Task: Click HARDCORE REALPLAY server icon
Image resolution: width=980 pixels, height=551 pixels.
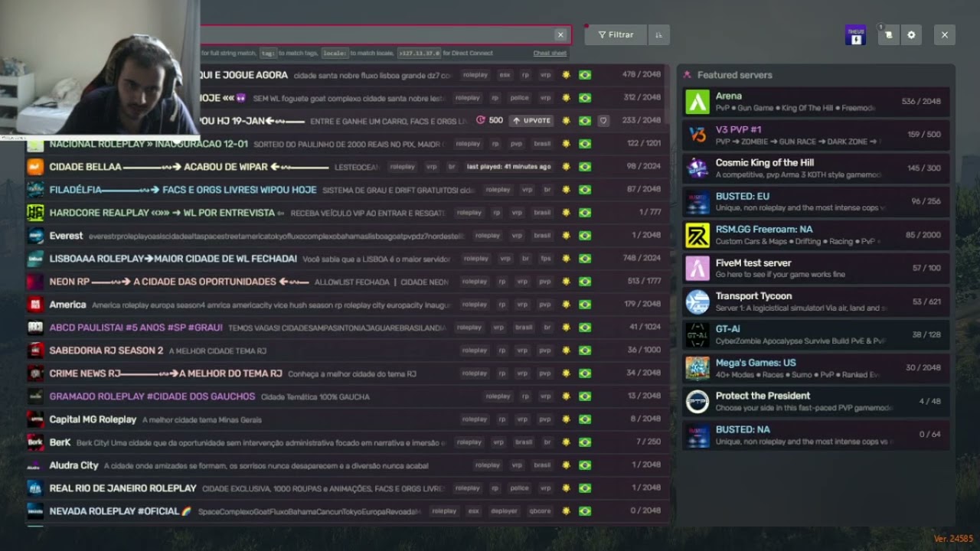Action: point(35,213)
